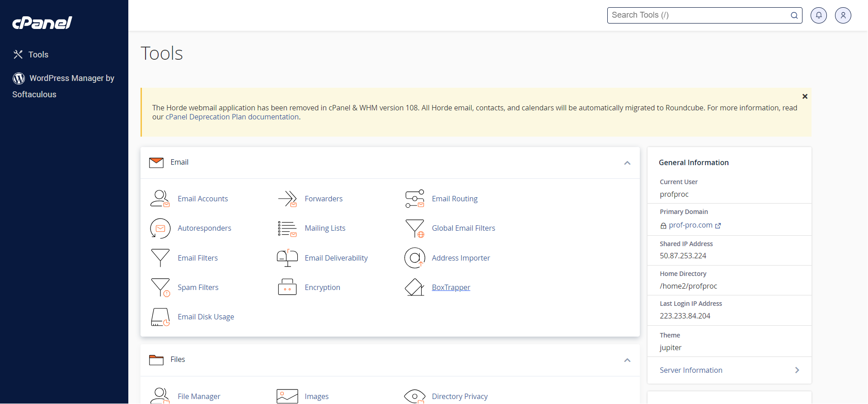This screenshot has width=868, height=404.
Task: Open prof-pro.com primary domain link
Action: pos(690,225)
